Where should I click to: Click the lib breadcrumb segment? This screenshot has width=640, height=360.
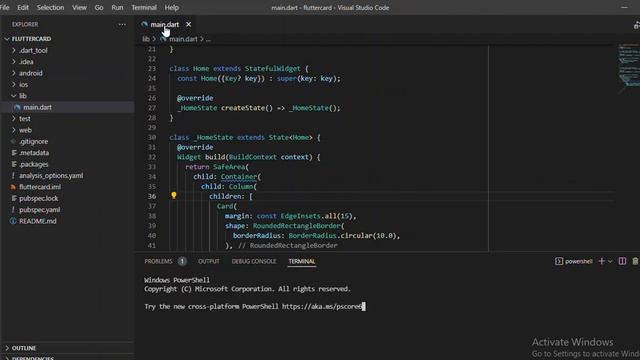click(x=146, y=39)
